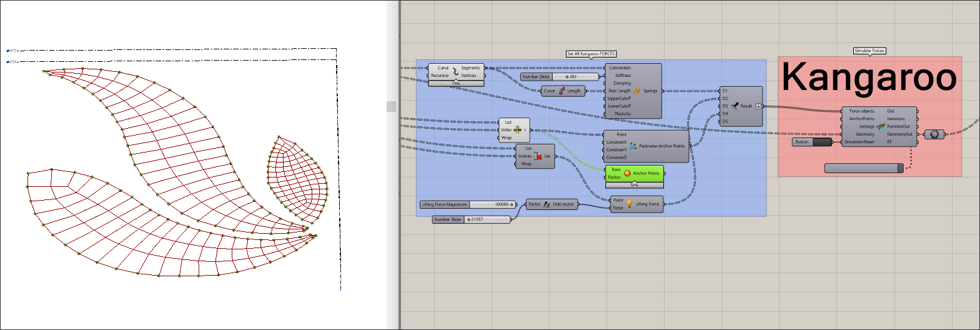Click the Index input of List Item
This screenshot has height=330, width=980.
(x=507, y=130)
